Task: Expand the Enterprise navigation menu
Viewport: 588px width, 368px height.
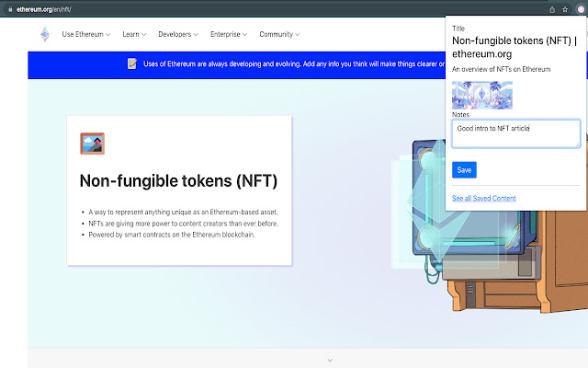Action: 229,34
